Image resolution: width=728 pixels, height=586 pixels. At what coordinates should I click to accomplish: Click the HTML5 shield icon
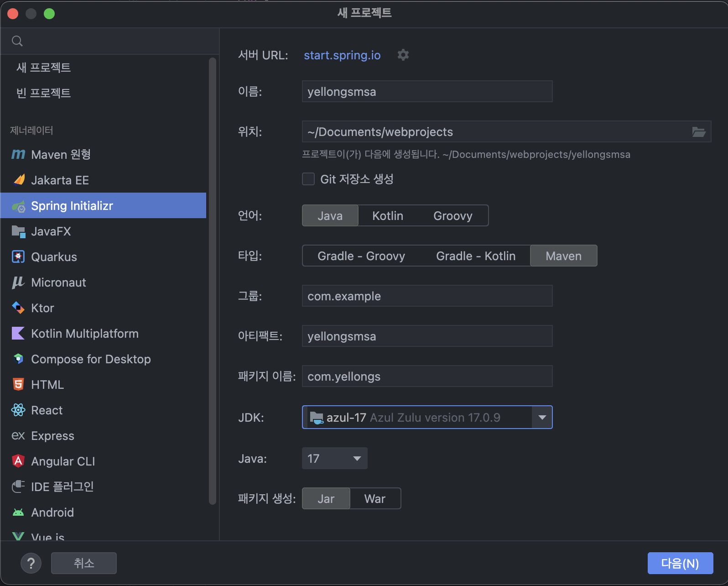pos(18,384)
